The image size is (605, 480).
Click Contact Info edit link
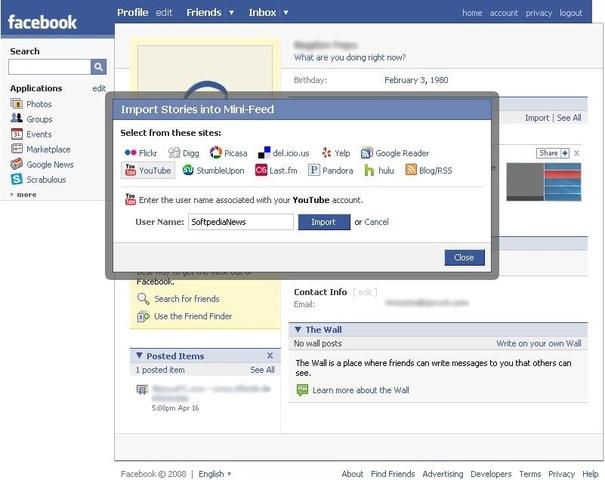(x=365, y=292)
